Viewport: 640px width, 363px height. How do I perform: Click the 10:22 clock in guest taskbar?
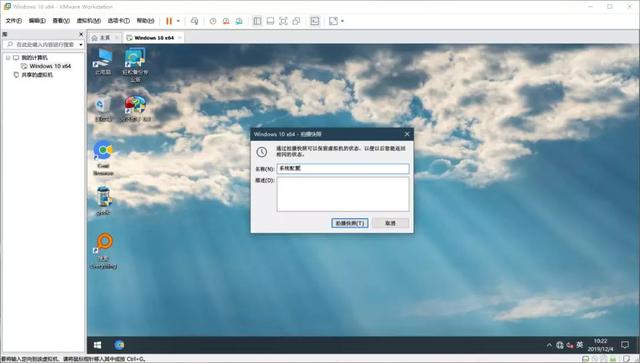click(600, 345)
